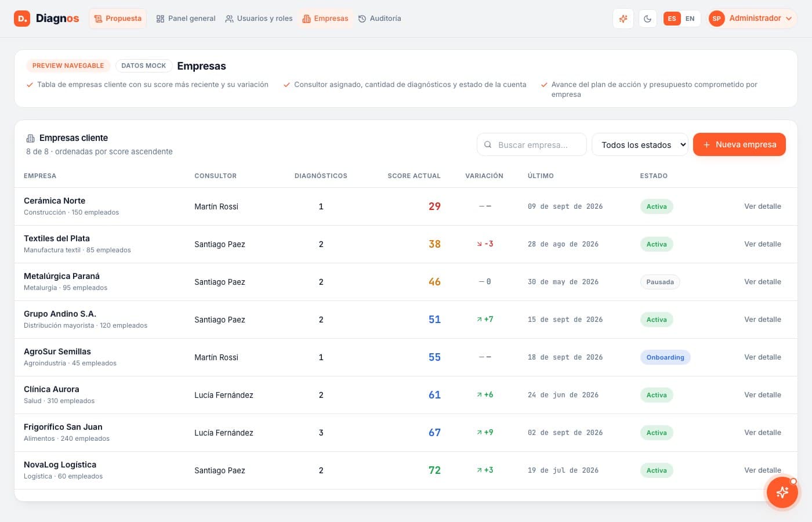Open the Propuesta tab

[118, 19]
